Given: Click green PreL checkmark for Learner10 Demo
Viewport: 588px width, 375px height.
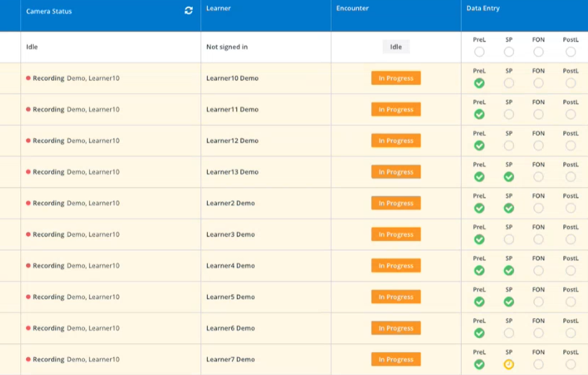Looking at the screenshot, I should click(479, 83).
